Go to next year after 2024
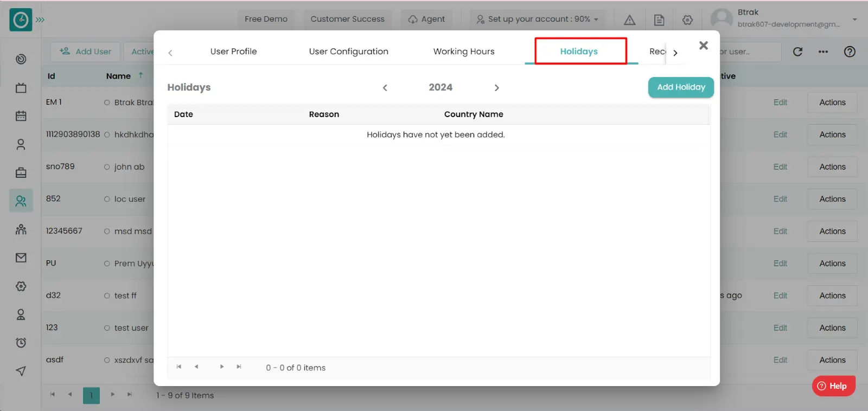Screen dimensions: 868x411 [496, 88]
